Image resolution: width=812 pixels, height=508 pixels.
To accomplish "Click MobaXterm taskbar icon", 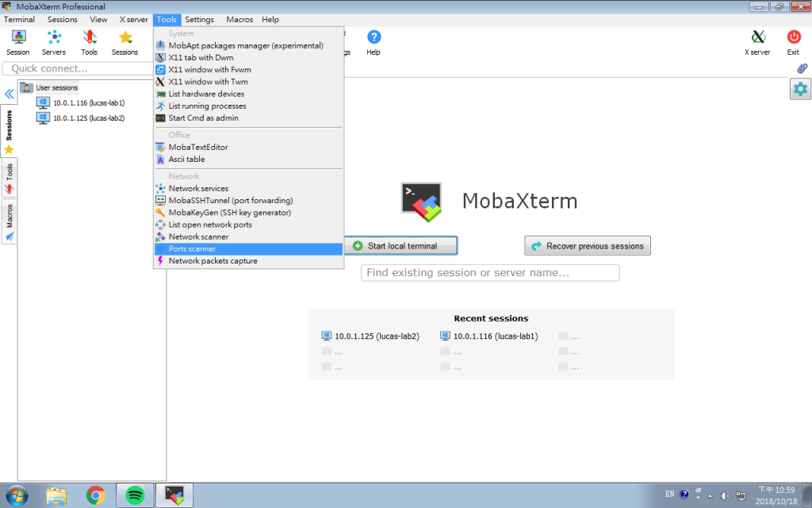I will (x=174, y=495).
